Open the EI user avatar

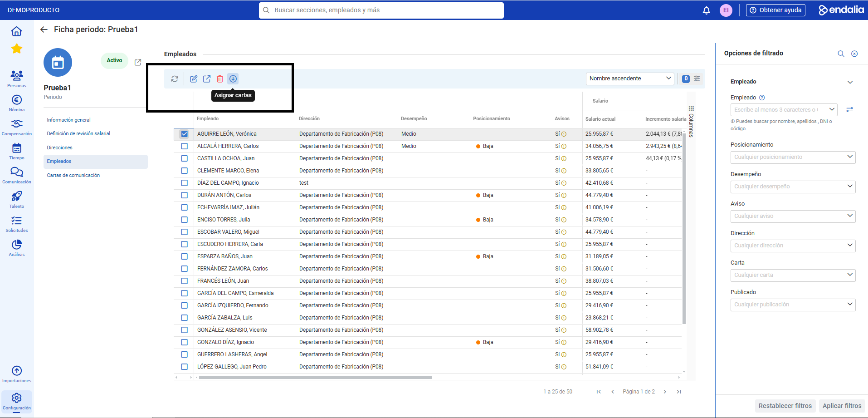726,10
